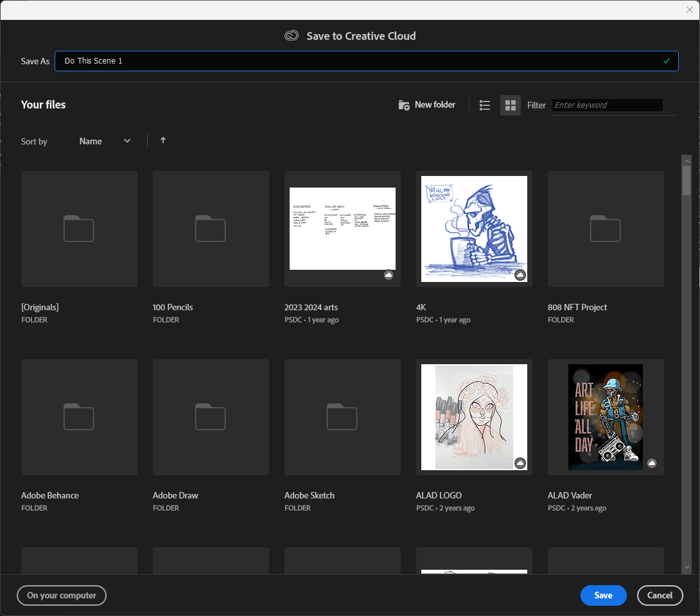The height and width of the screenshot is (616, 700).
Task: Click the '2023 2024 arts' file name
Action: (x=311, y=308)
